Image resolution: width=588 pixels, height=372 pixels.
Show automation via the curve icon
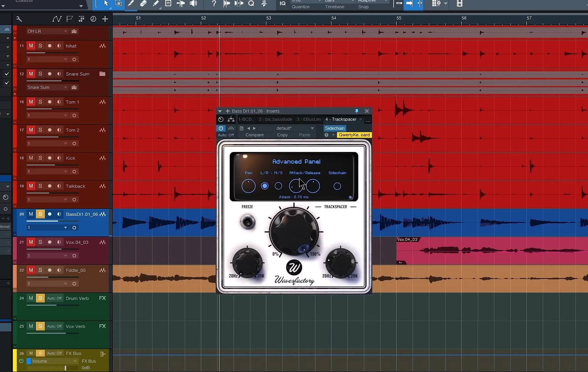[x=57, y=19]
